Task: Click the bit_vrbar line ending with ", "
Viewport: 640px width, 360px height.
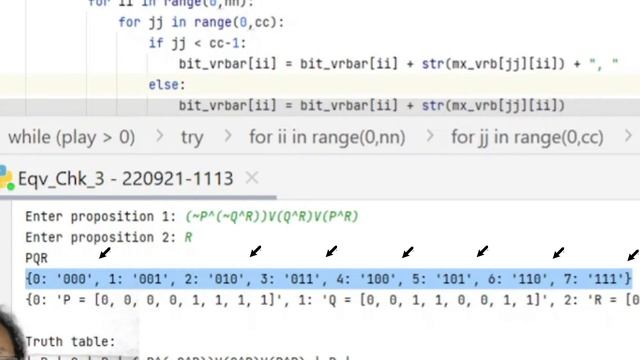Action: point(398,64)
